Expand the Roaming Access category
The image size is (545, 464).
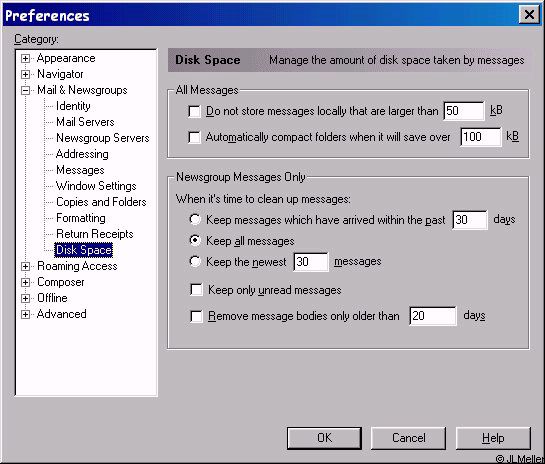(x=25, y=266)
